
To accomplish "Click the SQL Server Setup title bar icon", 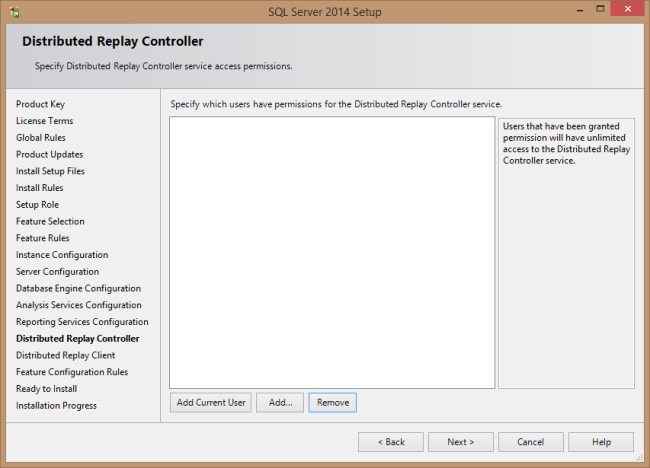I will (12, 11).
